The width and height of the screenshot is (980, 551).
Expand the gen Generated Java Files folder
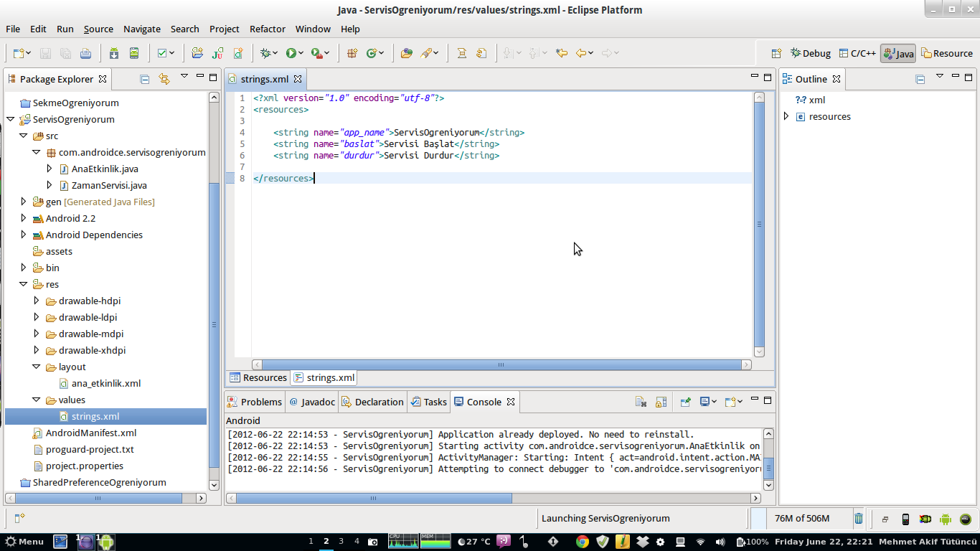pos(24,202)
